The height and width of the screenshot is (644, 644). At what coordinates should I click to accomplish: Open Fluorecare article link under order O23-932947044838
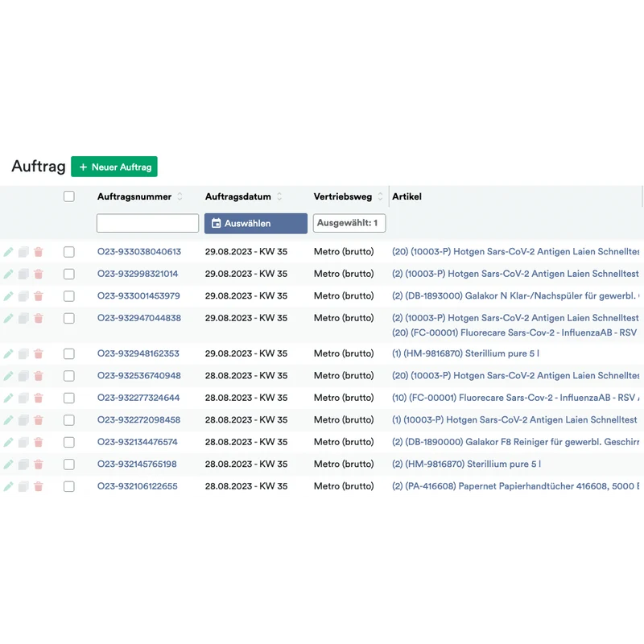click(x=514, y=332)
